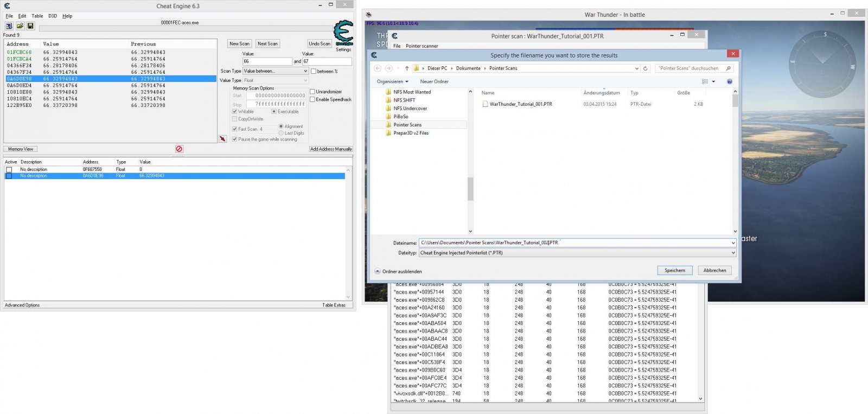Go up one folder level
868x414 pixels.
coord(406,68)
